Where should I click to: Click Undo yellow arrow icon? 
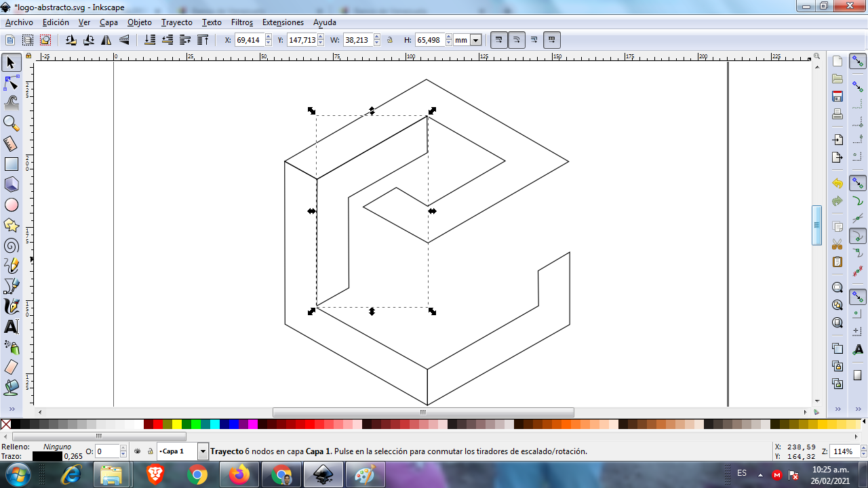pos(837,184)
